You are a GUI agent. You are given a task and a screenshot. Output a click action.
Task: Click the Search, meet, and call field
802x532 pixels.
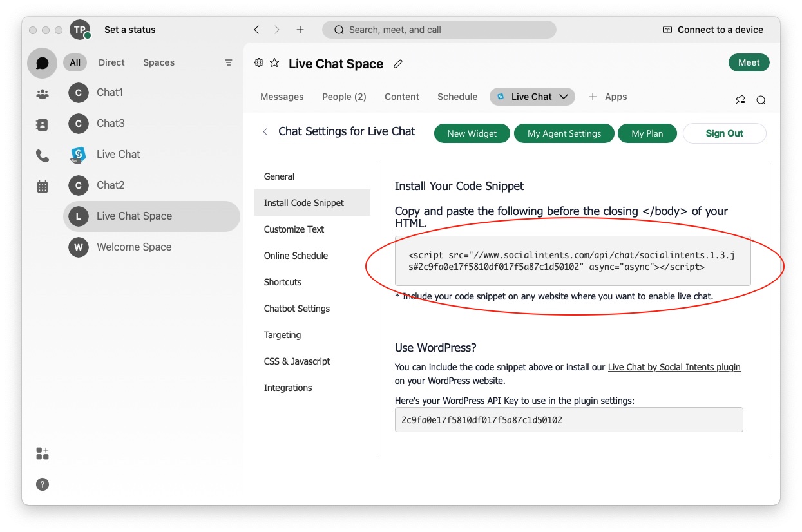tap(439, 30)
